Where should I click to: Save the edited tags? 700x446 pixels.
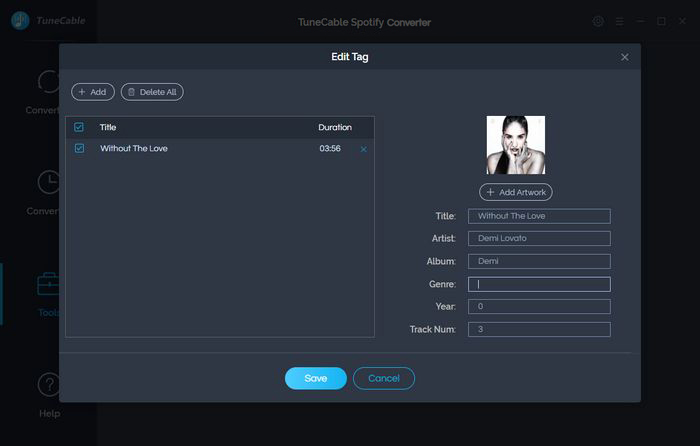(316, 378)
